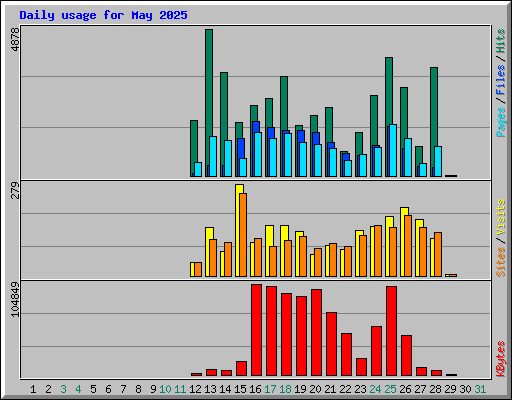The image size is (512, 400).
Task: Select day 16 on the x-axis
Action: click(x=255, y=389)
